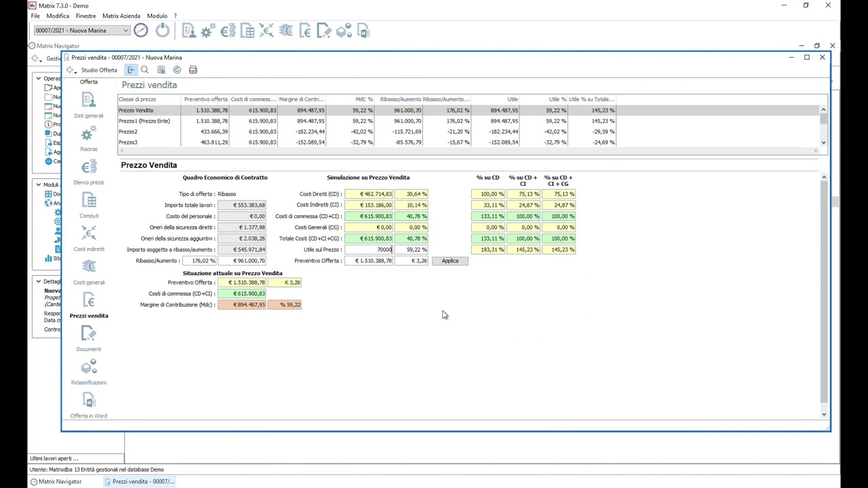Click the exit arrow icon beside Studio Offerta
Screen dimensions: 868x488
click(131, 70)
